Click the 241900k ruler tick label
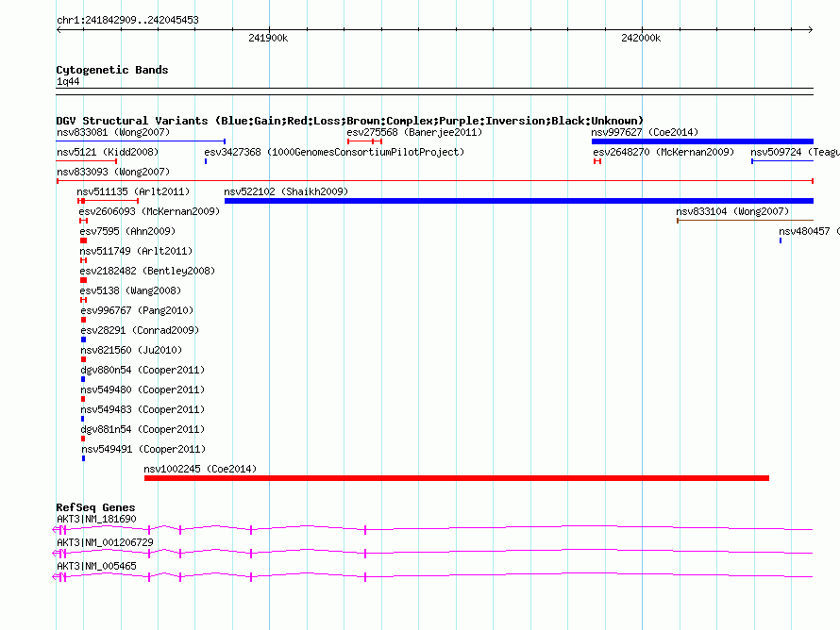The image size is (840, 630). [x=268, y=38]
